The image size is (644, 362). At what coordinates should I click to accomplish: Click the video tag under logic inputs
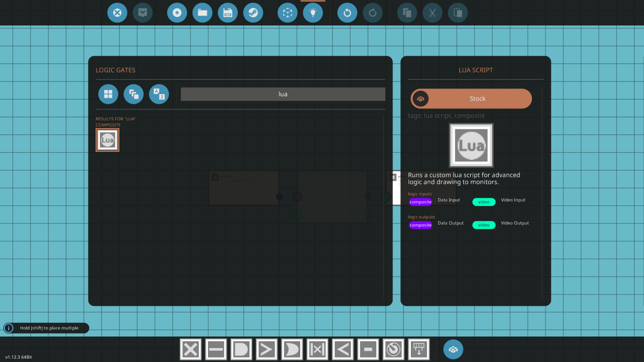pos(484,202)
